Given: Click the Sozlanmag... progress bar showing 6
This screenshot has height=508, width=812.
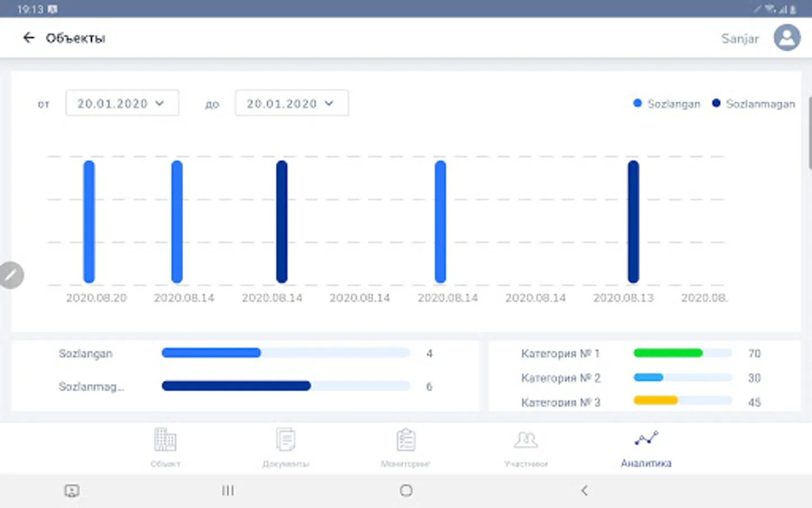Looking at the screenshot, I should (x=286, y=386).
